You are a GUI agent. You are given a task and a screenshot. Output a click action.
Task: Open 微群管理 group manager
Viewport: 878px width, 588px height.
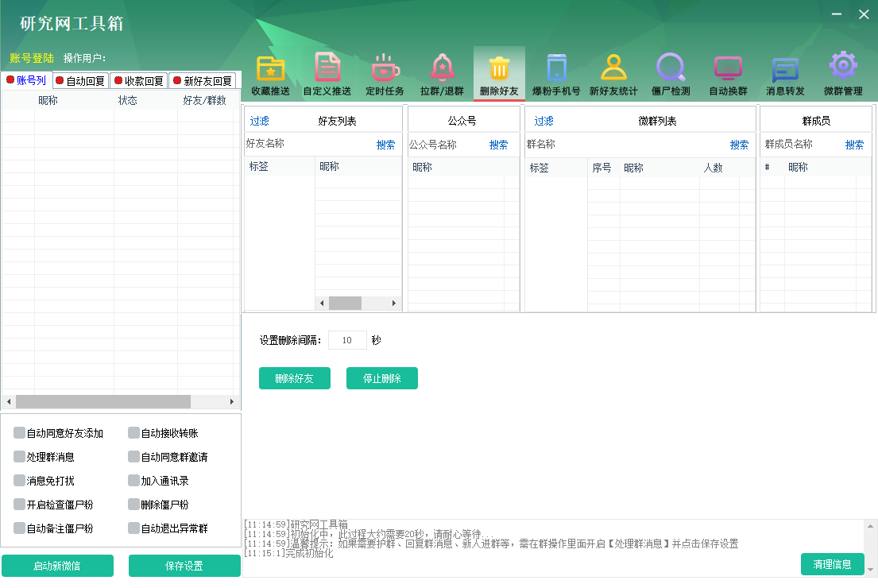[x=843, y=72]
